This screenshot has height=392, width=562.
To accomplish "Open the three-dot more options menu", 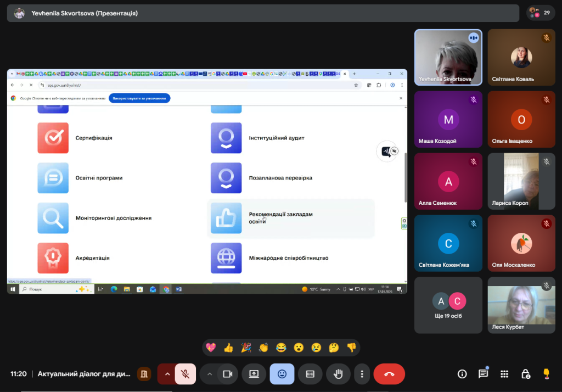I will tap(362, 374).
